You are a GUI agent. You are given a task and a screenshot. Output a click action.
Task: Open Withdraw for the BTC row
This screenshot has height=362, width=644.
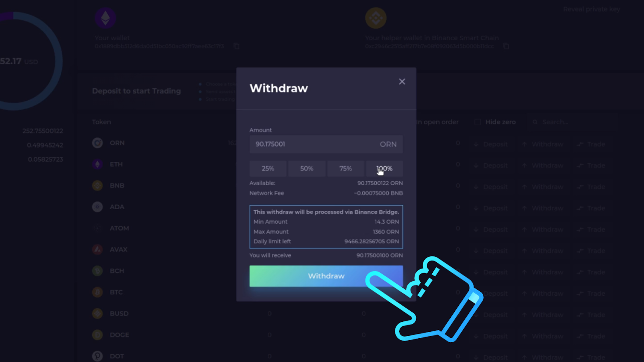[543, 293]
